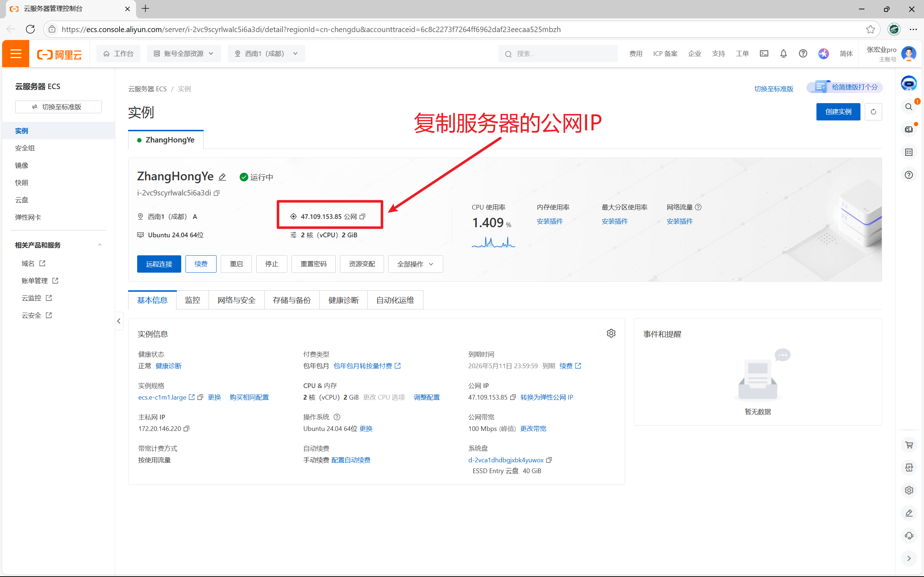Open the 全部操作 dropdown
This screenshot has height=577, width=924.
coord(415,264)
